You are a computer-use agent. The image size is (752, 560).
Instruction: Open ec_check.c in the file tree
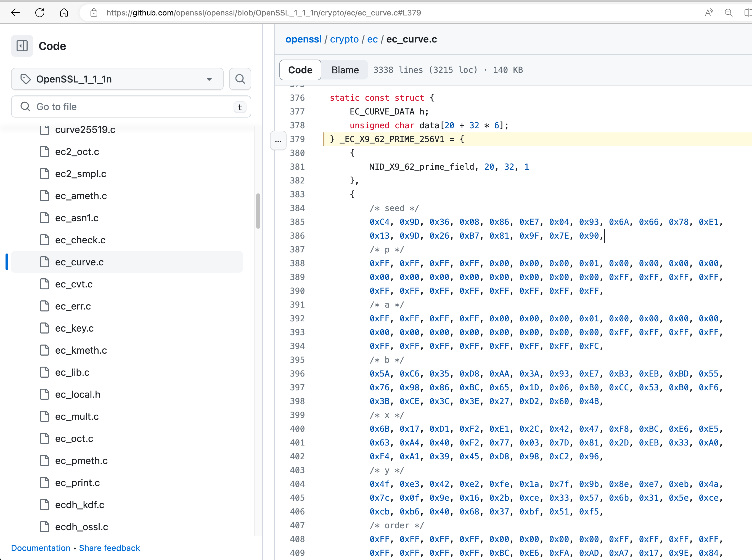click(80, 240)
